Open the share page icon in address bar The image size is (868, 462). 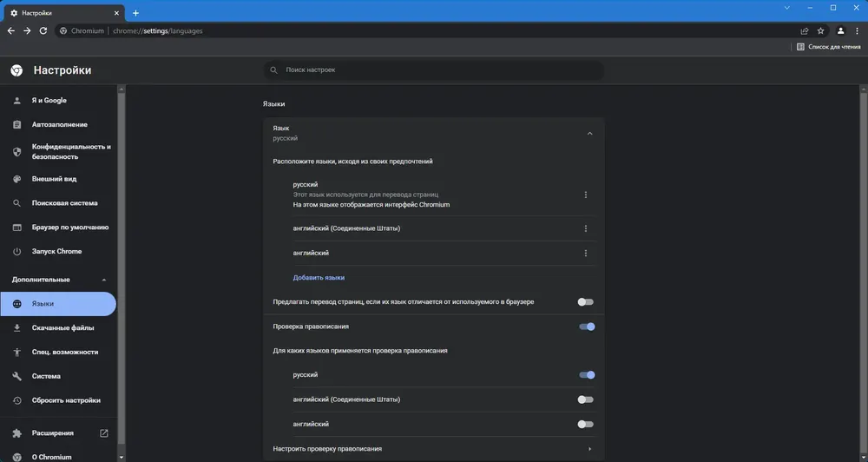tap(805, 31)
